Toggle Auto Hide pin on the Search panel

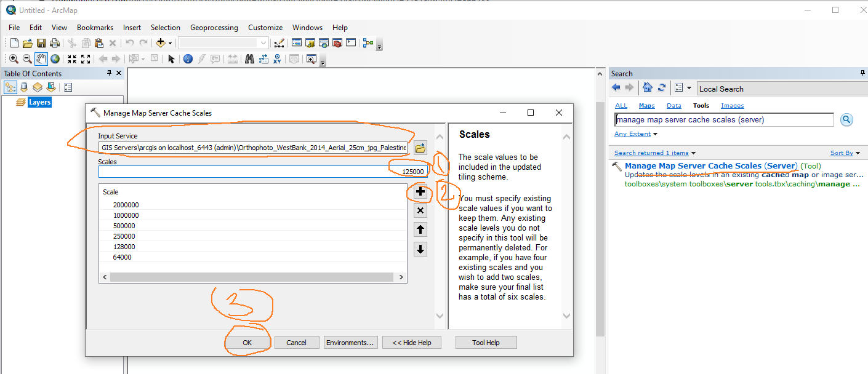coord(862,73)
